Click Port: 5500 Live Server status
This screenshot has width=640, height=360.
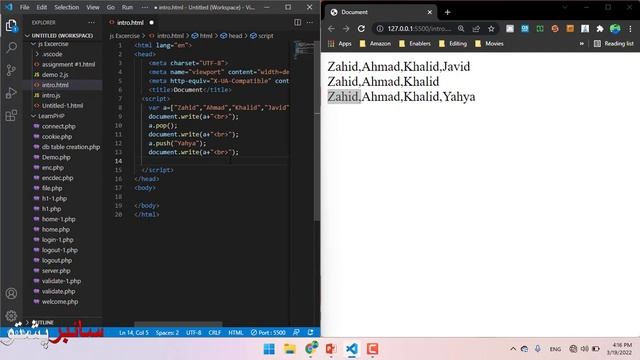[x=268, y=333]
